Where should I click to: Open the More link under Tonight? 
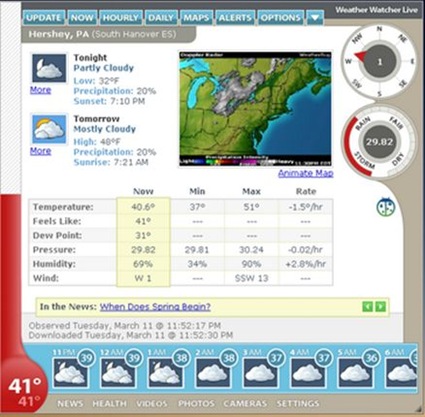tap(40, 90)
